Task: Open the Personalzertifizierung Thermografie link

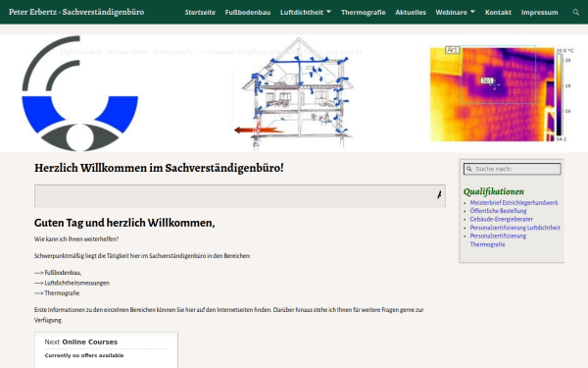Action: (x=498, y=240)
